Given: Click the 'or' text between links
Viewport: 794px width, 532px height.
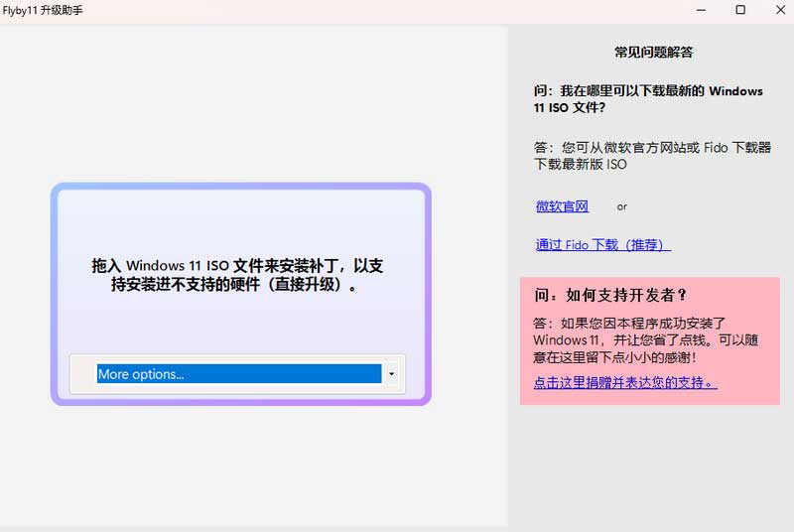Looking at the screenshot, I should point(622,207).
